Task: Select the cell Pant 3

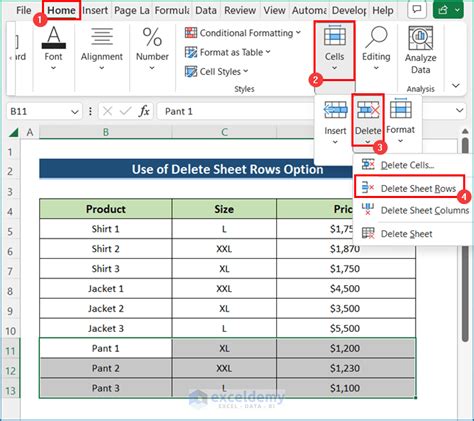Action: [x=106, y=388]
